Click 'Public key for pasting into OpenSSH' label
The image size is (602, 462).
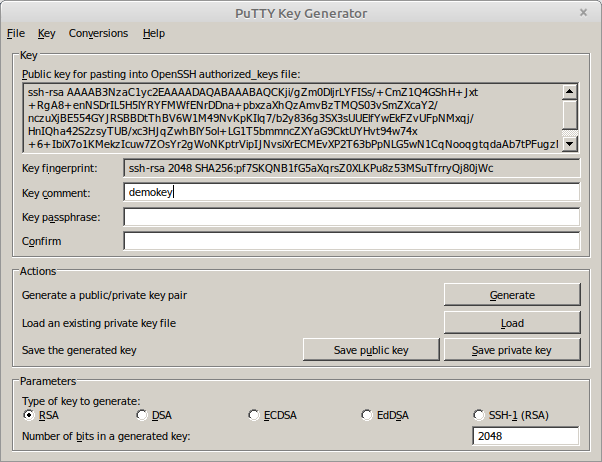[x=161, y=74]
